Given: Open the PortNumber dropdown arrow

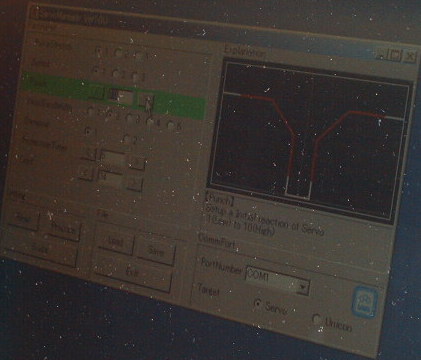Looking at the screenshot, I should [x=303, y=287].
